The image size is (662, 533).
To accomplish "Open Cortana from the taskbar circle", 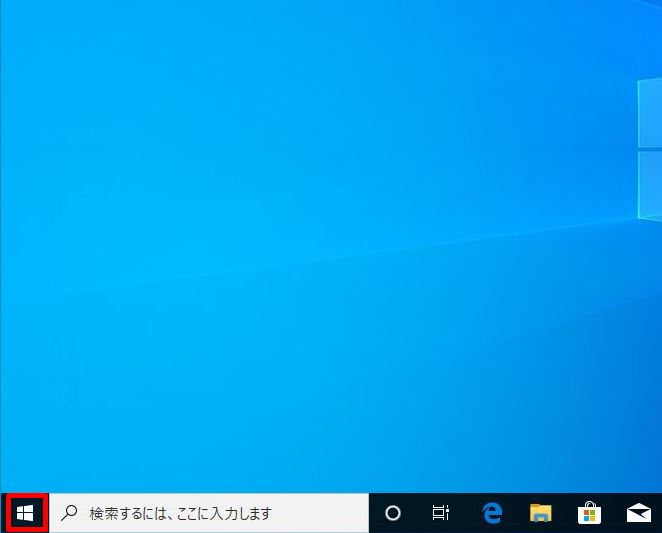I will tap(393, 513).
